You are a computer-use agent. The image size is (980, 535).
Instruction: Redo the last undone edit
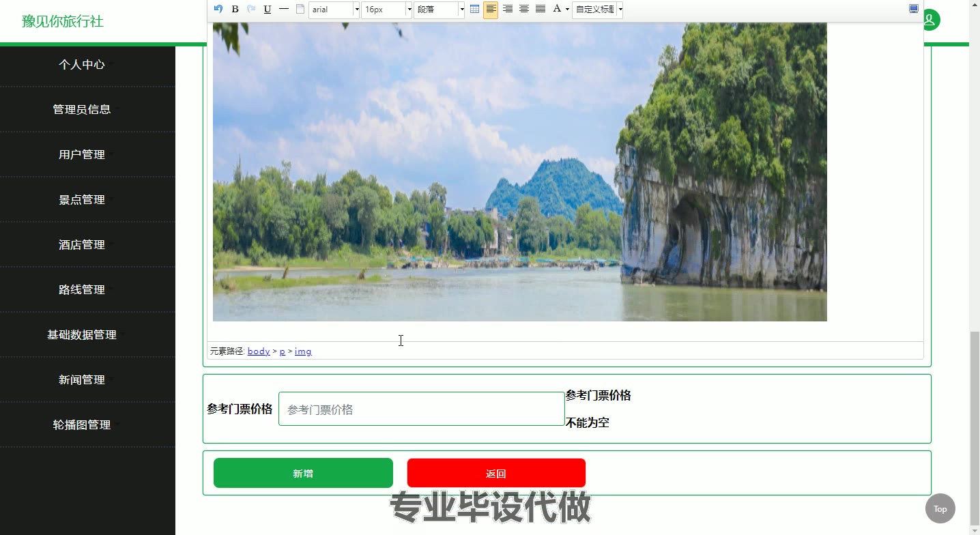click(251, 9)
